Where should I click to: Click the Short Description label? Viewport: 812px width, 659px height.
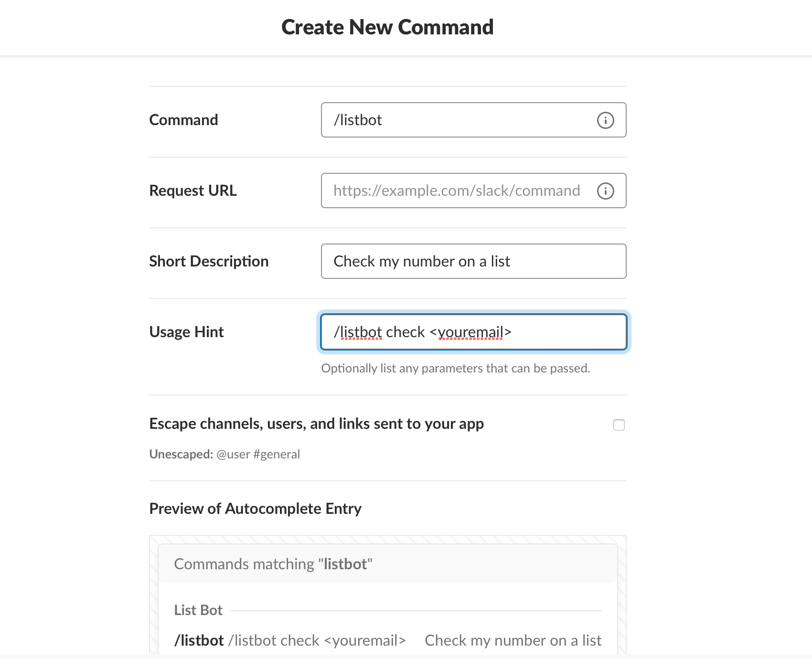tap(209, 261)
